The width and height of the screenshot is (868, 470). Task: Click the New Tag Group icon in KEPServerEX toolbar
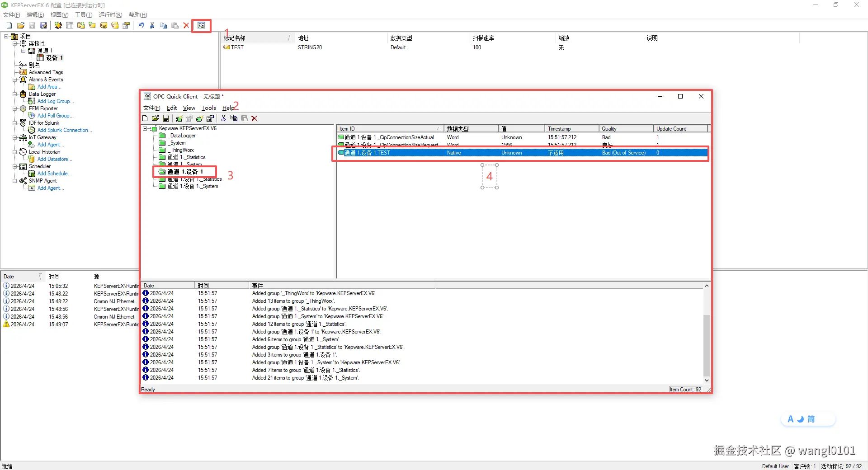[x=81, y=25]
